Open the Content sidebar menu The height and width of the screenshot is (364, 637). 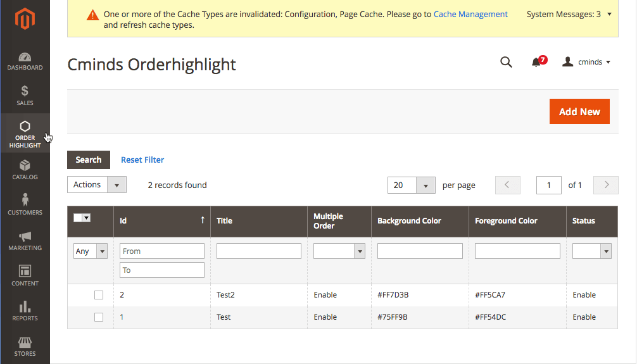pos(25,275)
